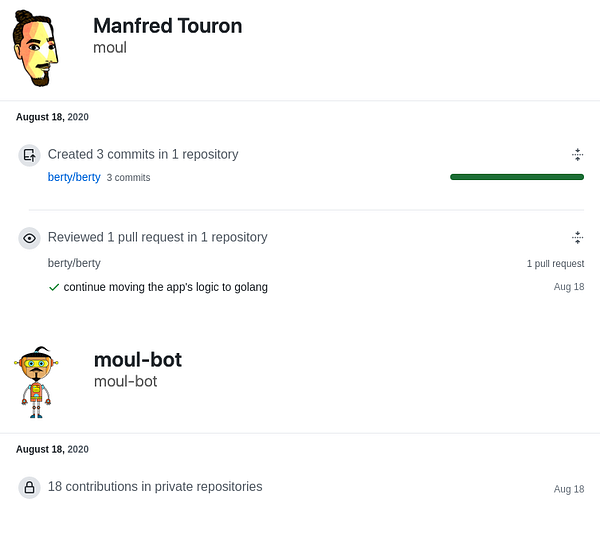Open the Manfred Touron profile name
The height and width of the screenshot is (534, 600).
click(167, 26)
